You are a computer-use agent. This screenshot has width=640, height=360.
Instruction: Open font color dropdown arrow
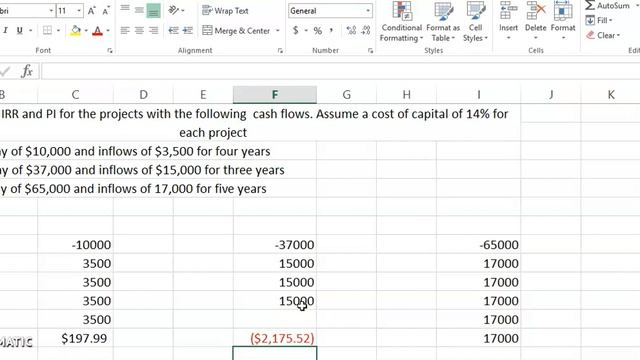tap(108, 31)
